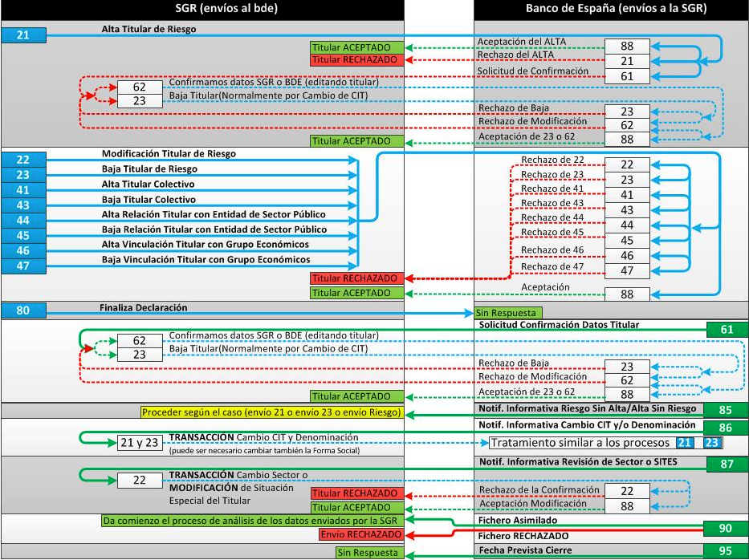Click the white 21 y 23 transaction box
Screen dimensions: 749x560
[138, 444]
